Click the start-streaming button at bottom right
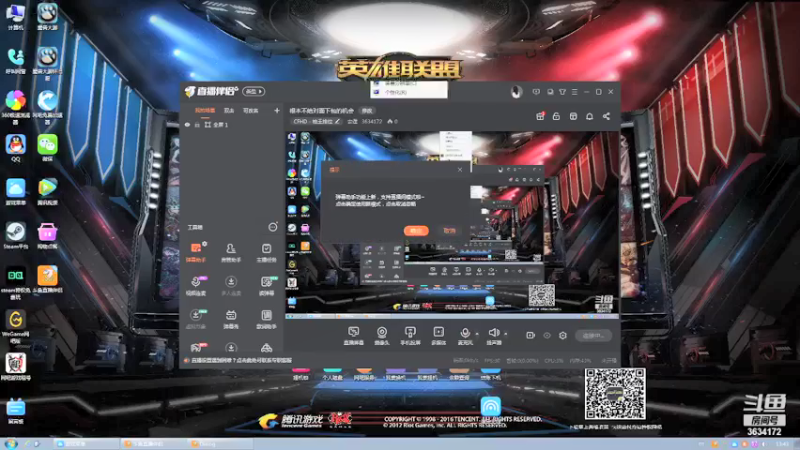The width and height of the screenshot is (800, 450). 593,335
